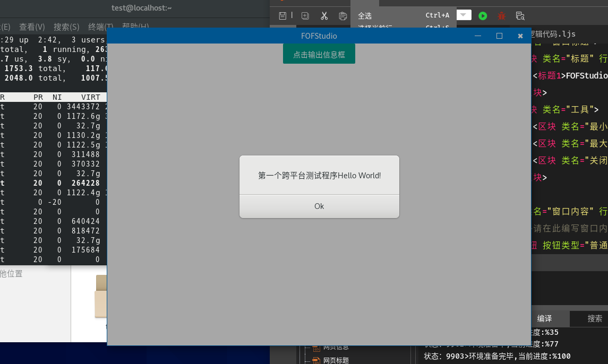Click the 3443372 VIRT value in terminal
Screen dimensions: 608x364
[x=83, y=107]
